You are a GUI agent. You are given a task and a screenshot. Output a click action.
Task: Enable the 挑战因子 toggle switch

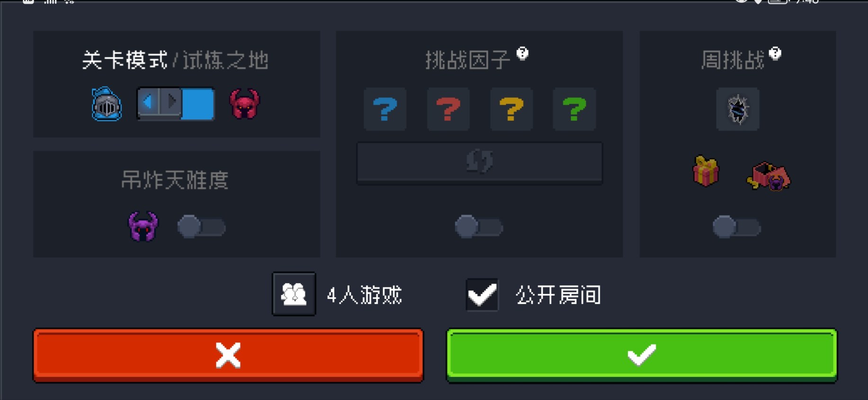pos(479,227)
